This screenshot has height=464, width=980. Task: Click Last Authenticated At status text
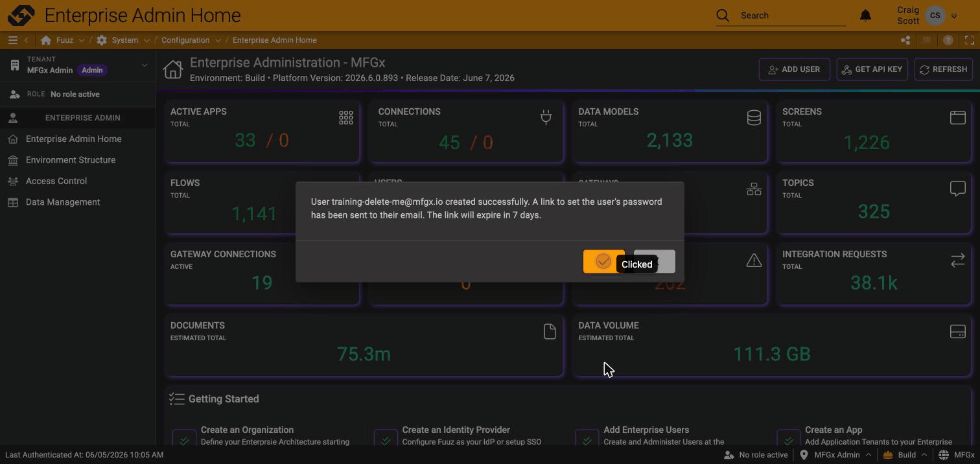pos(84,455)
